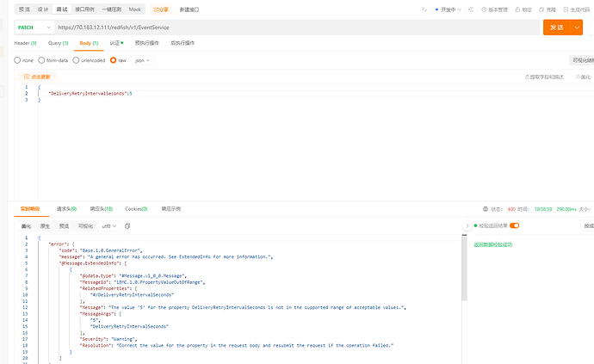This screenshot has width=594, height=364.
Task: Collapse the validation panel with chevron arrow
Action: pos(467,225)
